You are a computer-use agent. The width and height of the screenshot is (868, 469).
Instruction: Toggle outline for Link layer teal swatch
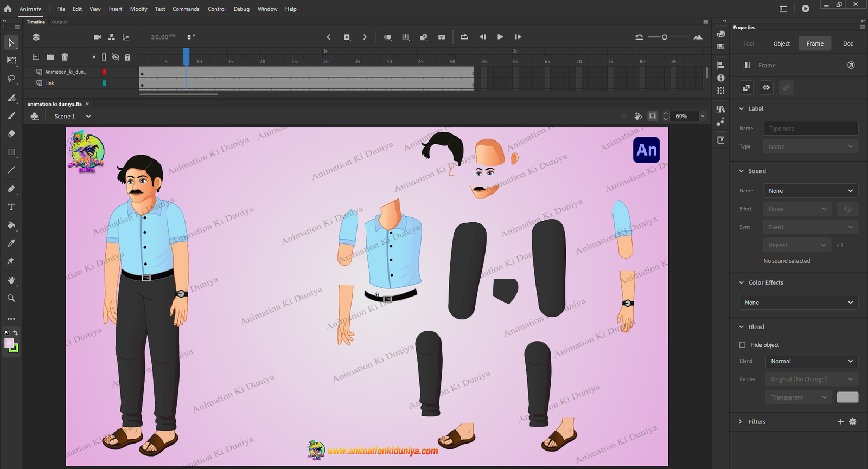tap(104, 83)
